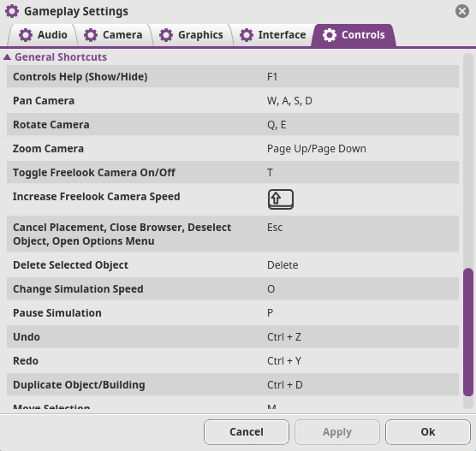The width and height of the screenshot is (476, 451).
Task: Select the Duplicate Object/Building row
Action: click(x=233, y=384)
